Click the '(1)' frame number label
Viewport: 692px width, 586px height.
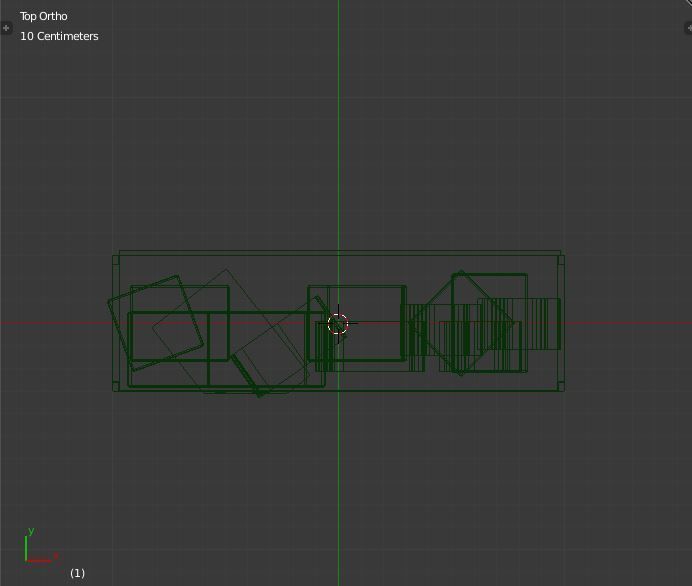point(77,573)
